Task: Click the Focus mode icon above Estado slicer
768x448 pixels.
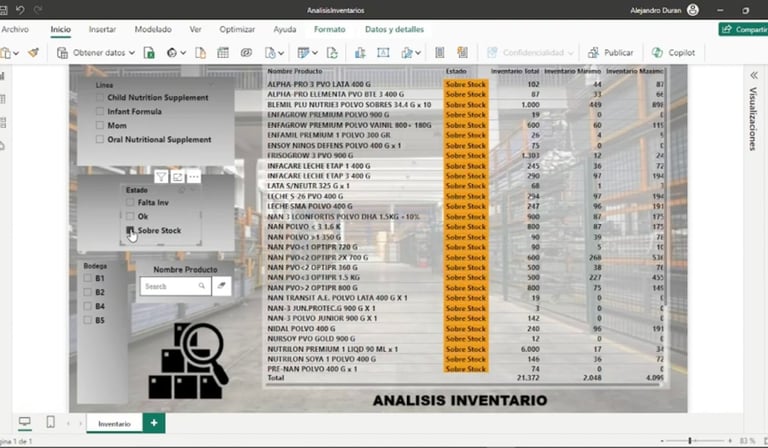Action: pos(177,176)
